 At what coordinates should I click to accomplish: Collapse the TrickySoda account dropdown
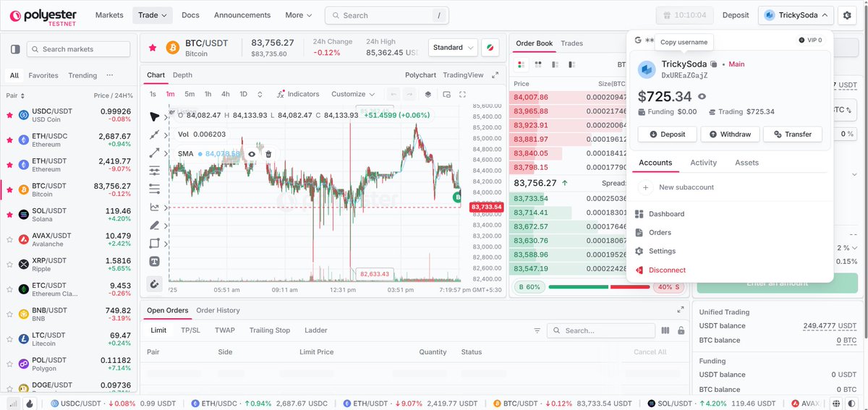tap(796, 15)
